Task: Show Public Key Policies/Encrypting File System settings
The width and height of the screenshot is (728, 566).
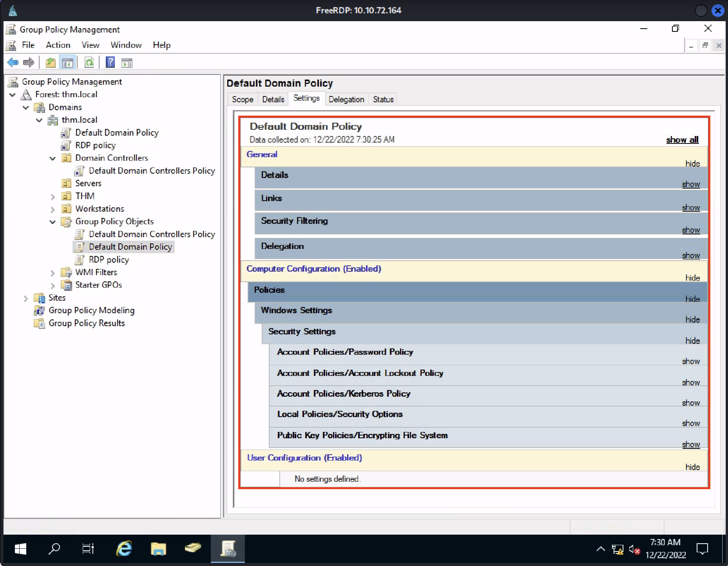Action: click(x=691, y=445)
